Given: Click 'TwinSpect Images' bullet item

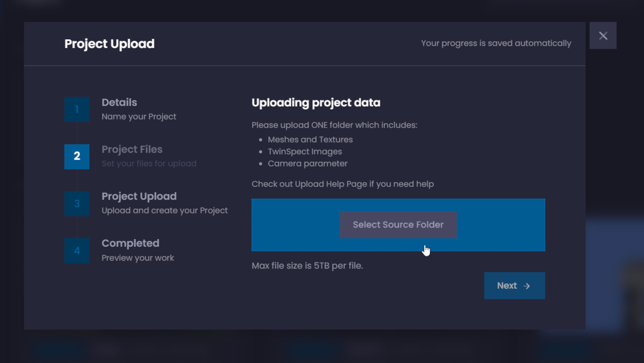Looking at the screenshot, I should click(305, 152).
